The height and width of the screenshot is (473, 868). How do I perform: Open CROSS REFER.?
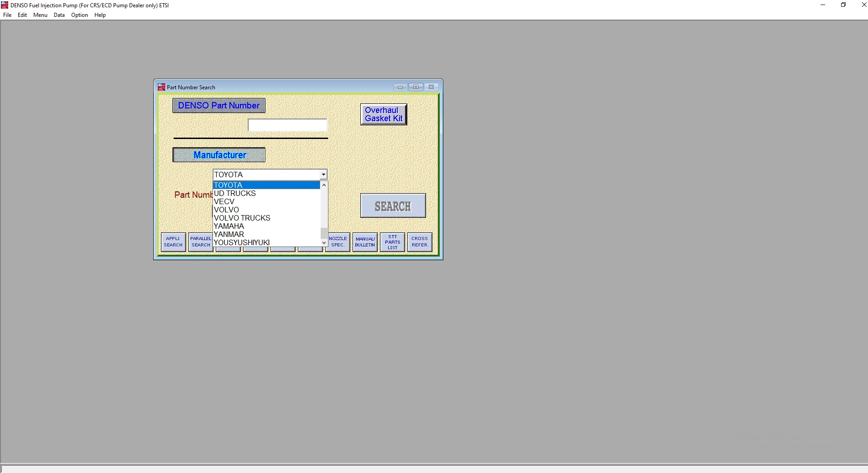(420, 242)
